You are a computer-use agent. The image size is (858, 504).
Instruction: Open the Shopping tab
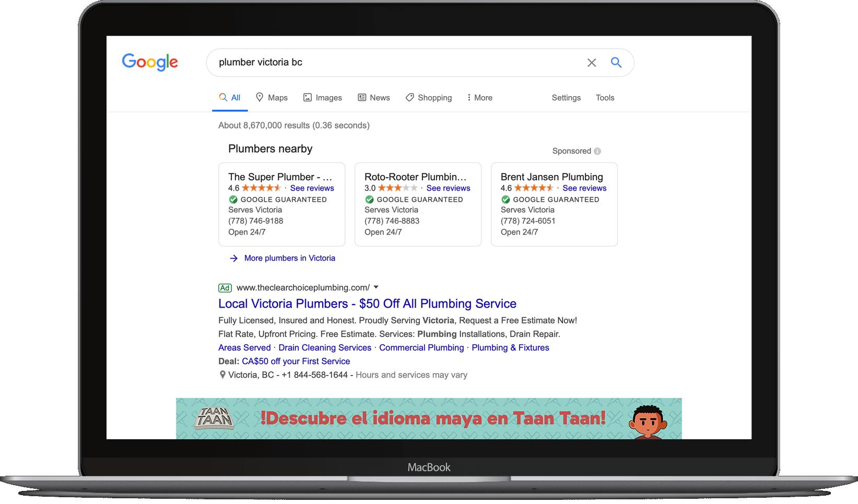(x=429, y=98)
